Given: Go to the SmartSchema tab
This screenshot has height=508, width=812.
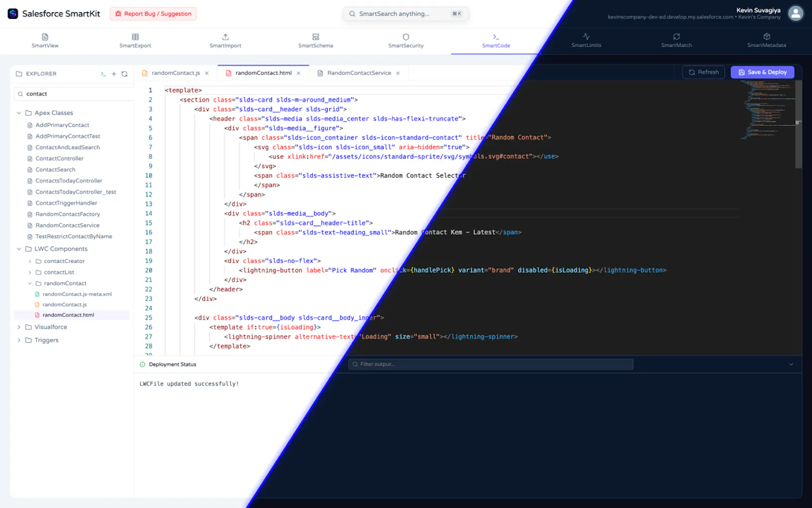Looking at the screenshot, I should (316, 41).
